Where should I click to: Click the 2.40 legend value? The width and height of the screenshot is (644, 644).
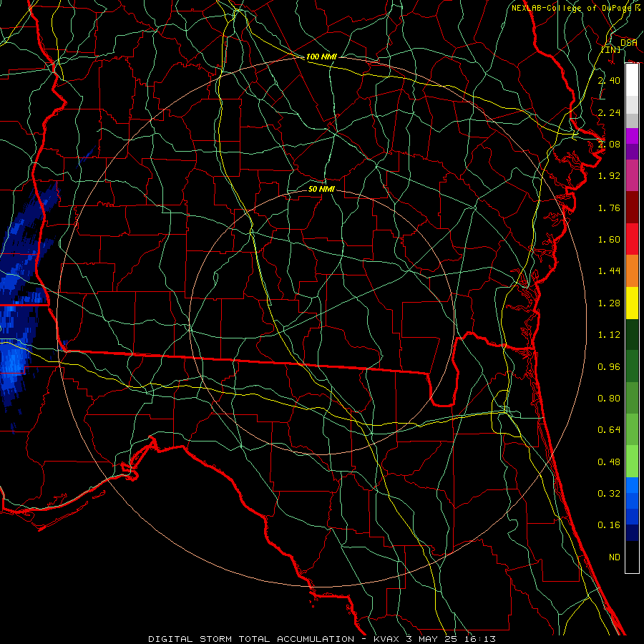click(609, 80)
